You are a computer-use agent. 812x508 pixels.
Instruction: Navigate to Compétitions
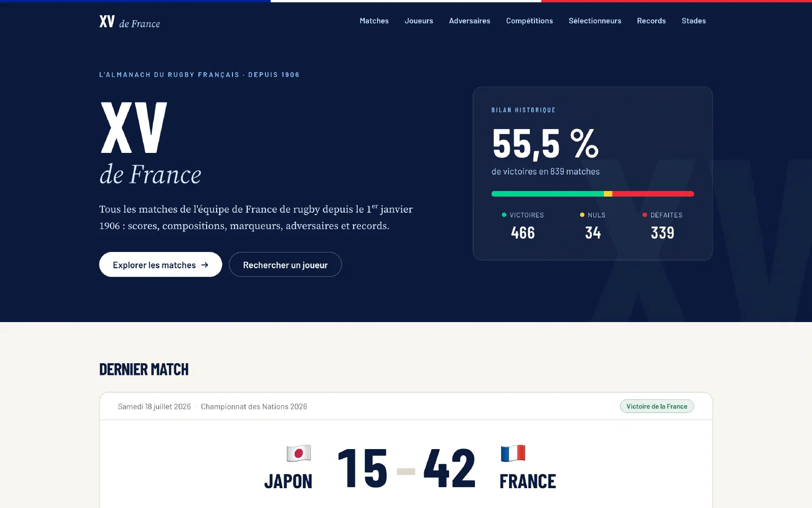[x=529, y=21]
